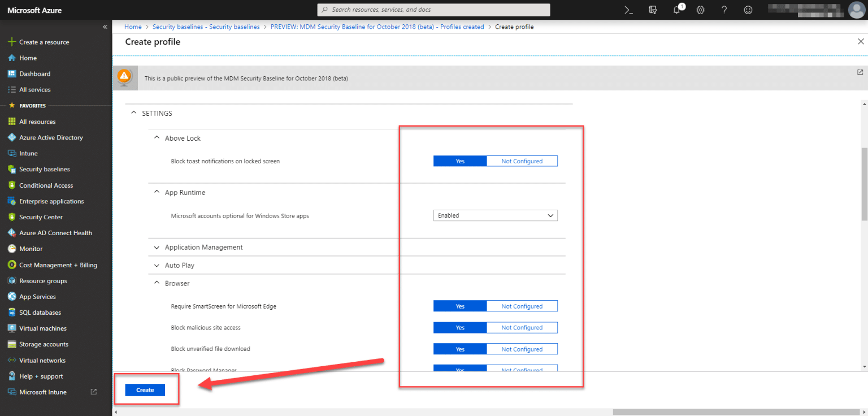Expand the Application Management section
The width and height of the screenshot is (868, 416).
157,247
